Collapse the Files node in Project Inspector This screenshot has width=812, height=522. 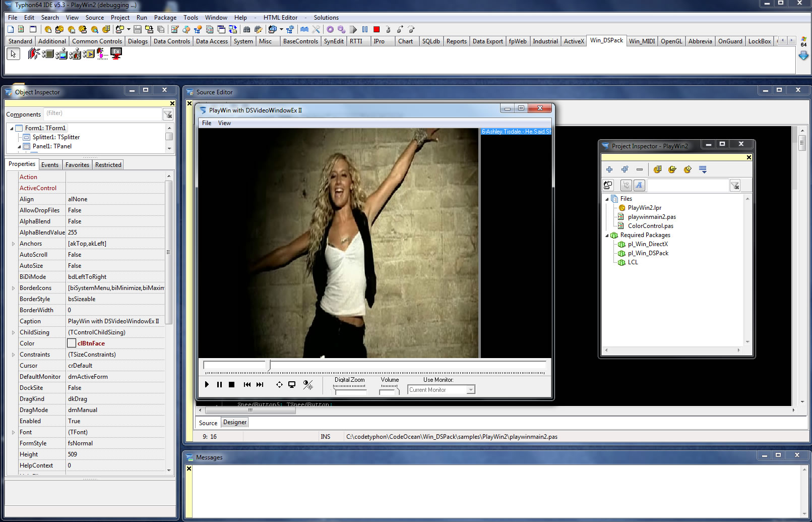click(607, 199)
